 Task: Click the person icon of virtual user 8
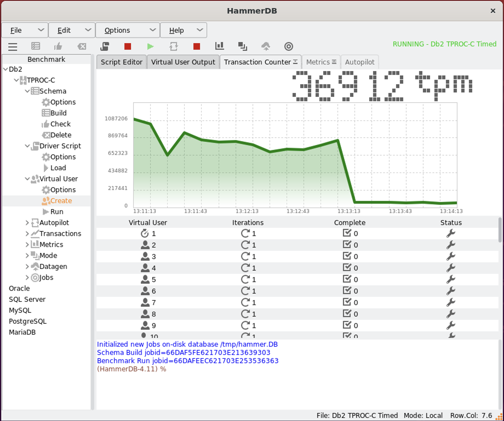tap(145, 314)
